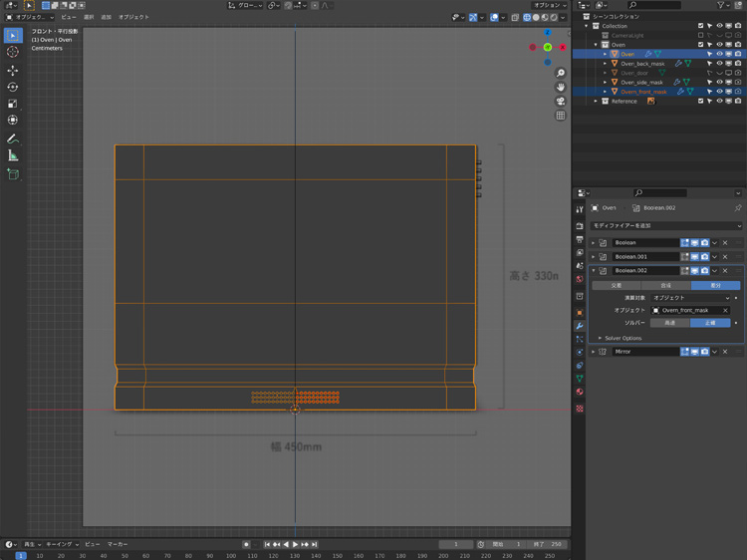
Task: Toggle camera view with the viewport camera icon
Action: click(561, 102)
